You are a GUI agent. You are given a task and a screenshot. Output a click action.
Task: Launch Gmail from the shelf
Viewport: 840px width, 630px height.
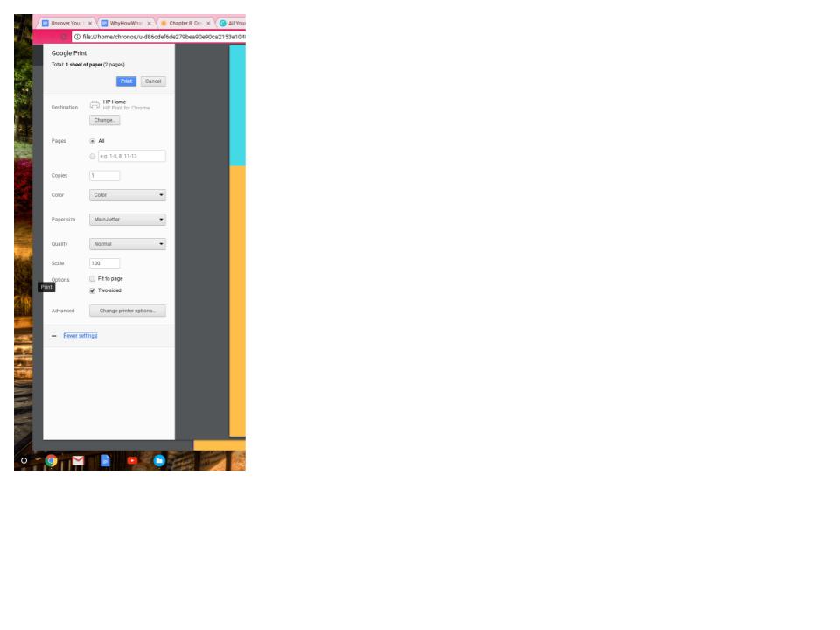[78, 460]
